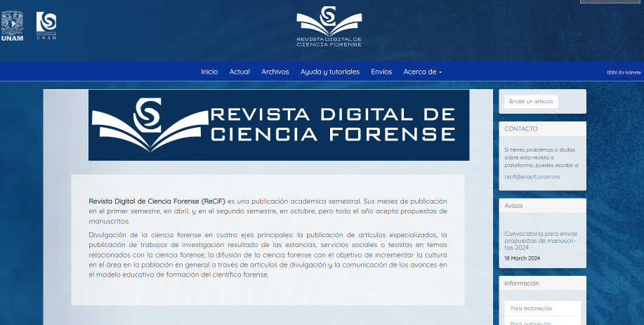Open the Envíos menu item
This screenshot has width=644, height=325.
pyautogui.click(x=381, y=72)
